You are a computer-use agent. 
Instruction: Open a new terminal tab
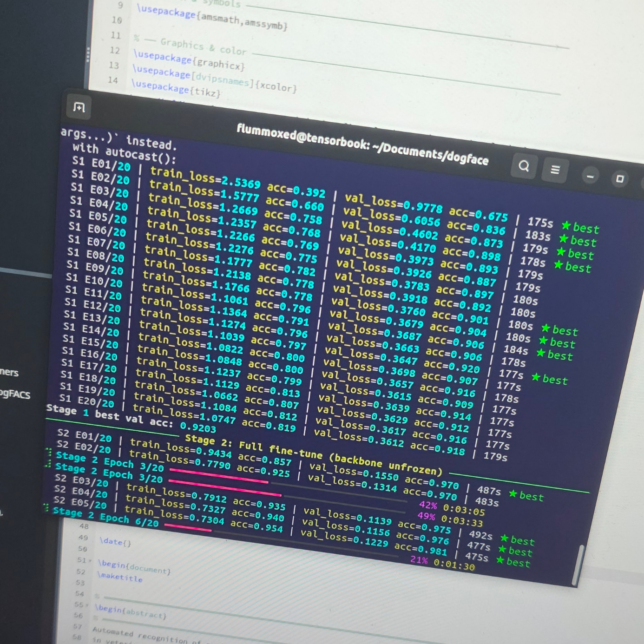pos(79,107)
